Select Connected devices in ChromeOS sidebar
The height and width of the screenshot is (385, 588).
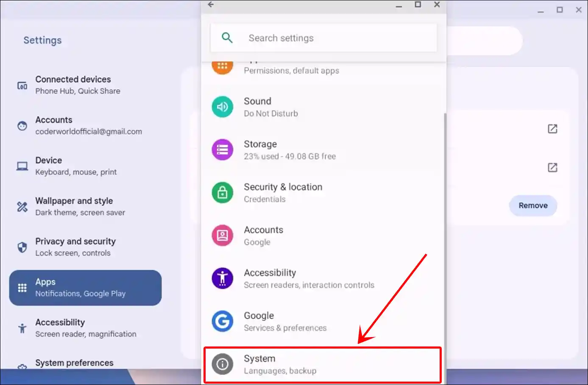point(85,85)
